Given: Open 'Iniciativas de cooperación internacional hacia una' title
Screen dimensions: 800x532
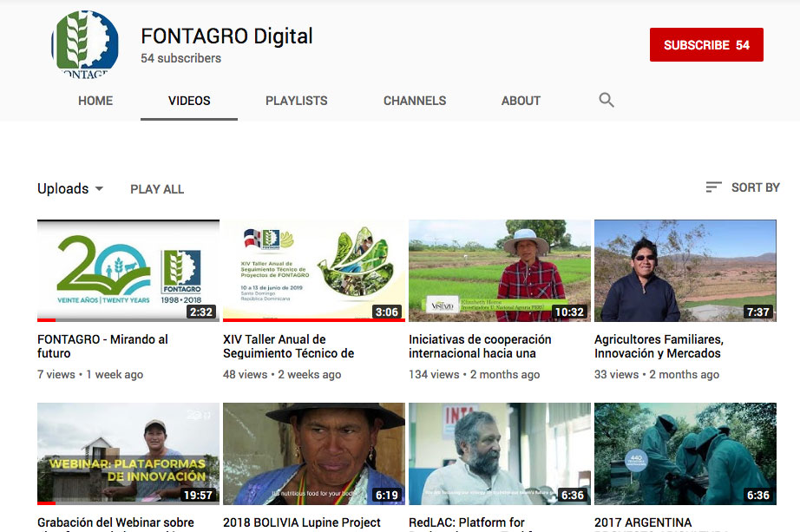Looking at the screenshot, I should click(480, 346).
